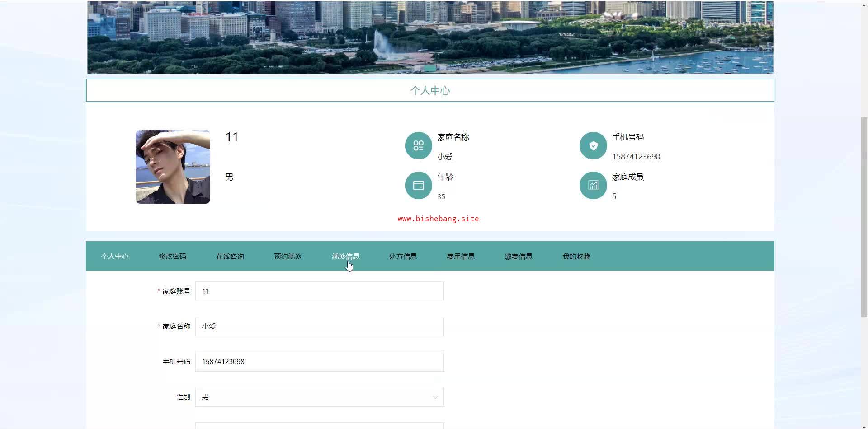Open the 就诊信息 tab
Viewport: 868px width, 429px height.
[x=345, y=256]
